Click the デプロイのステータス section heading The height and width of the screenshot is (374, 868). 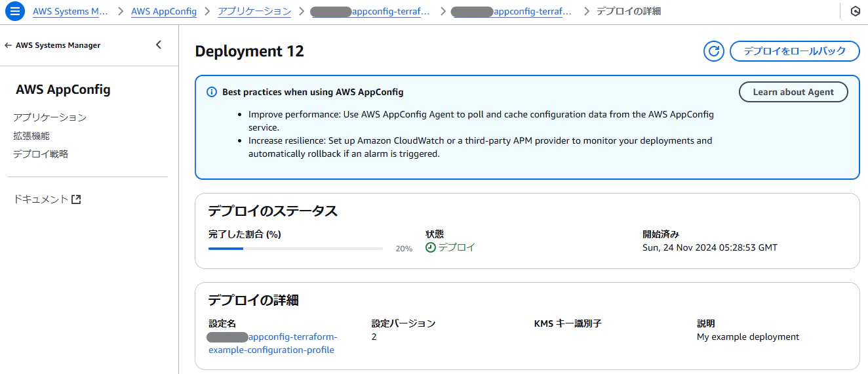(x=273, y=211)
